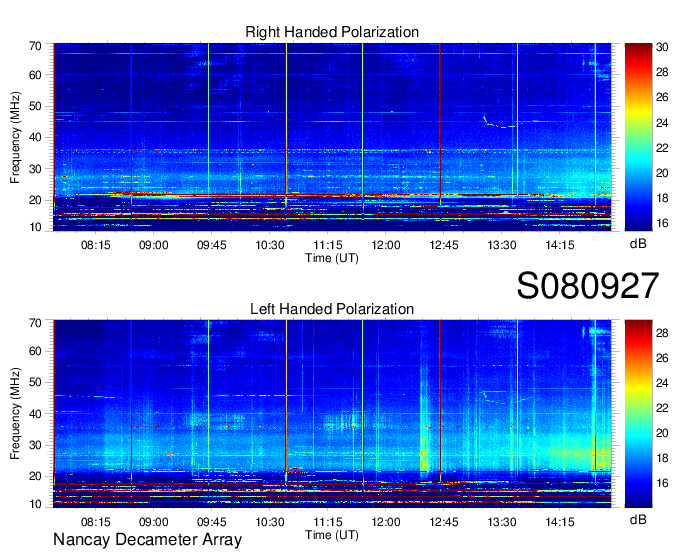Click "70" frequency tick of Left Handed plot

(x=35, y=323)
